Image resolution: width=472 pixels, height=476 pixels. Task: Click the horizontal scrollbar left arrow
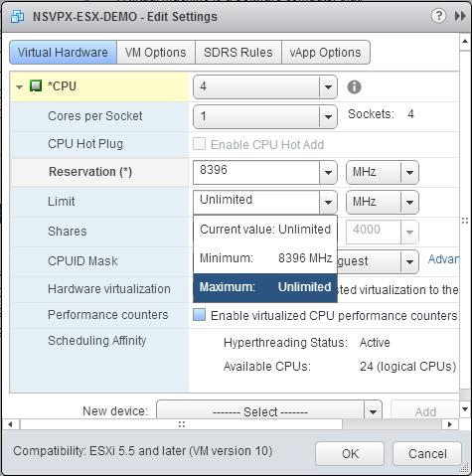point(10,424)
